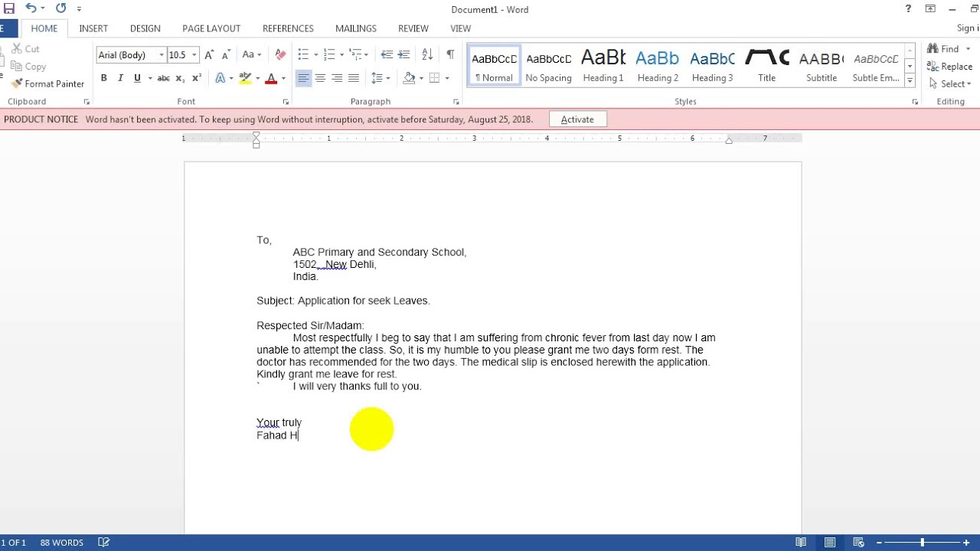Open the REVIEW ribbon tab

(x=413, y=28)
